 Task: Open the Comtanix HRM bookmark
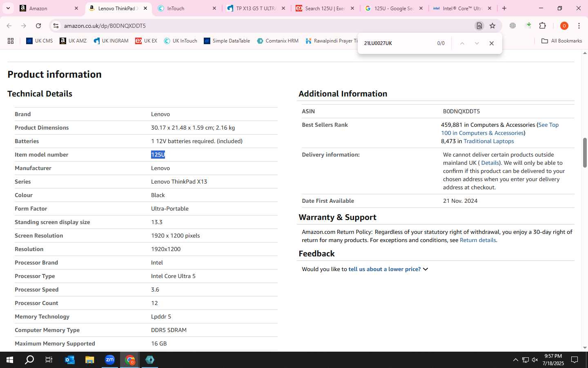[x=278, y=41]
